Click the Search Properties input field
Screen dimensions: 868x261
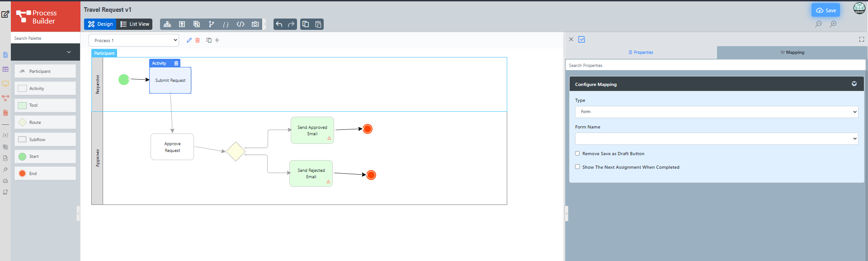[715, 66]
